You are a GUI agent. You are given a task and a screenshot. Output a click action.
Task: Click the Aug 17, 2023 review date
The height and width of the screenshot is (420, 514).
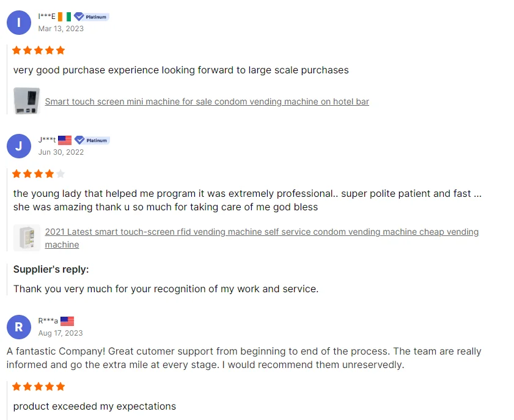pos(61,333)
